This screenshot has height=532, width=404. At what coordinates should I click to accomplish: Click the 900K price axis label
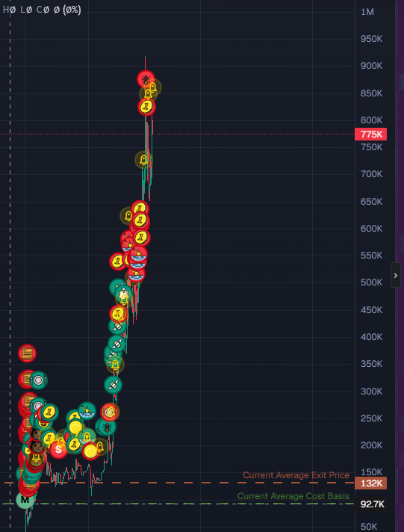coord(371,66)
